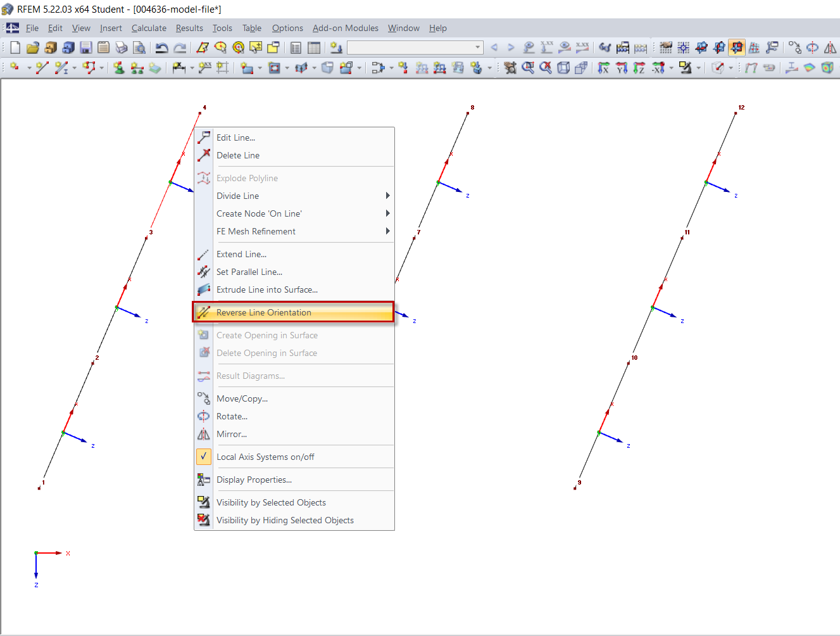The image size is (840, 636).
Task: Undo the last action
Action: pos(162,48)
